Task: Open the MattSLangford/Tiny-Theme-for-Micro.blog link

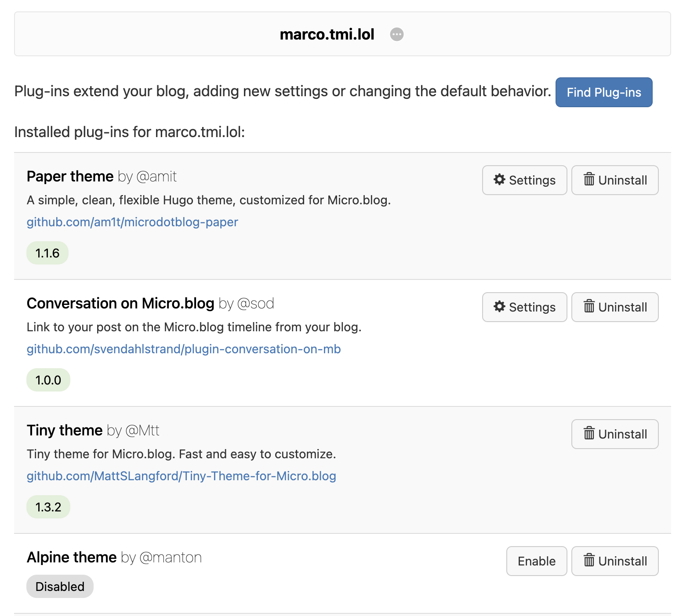Action: 182,476
